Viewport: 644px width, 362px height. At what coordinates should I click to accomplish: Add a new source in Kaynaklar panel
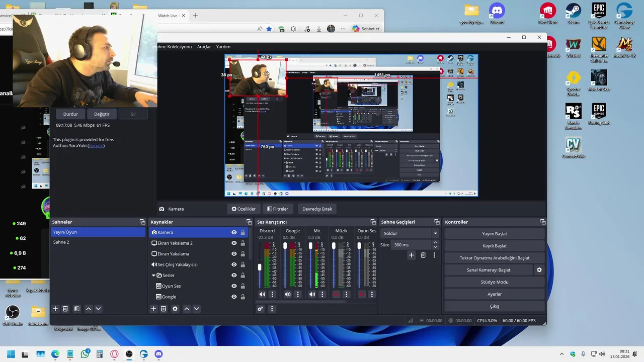tap(153, 309)
